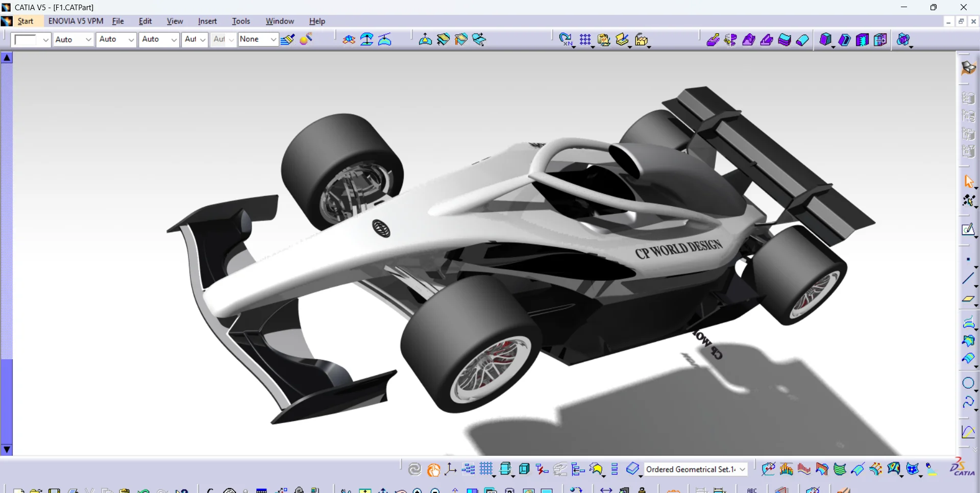This screenshot has width=980, height=493.
Task: Click the Revolve surface icon
Action: point(730,40)
